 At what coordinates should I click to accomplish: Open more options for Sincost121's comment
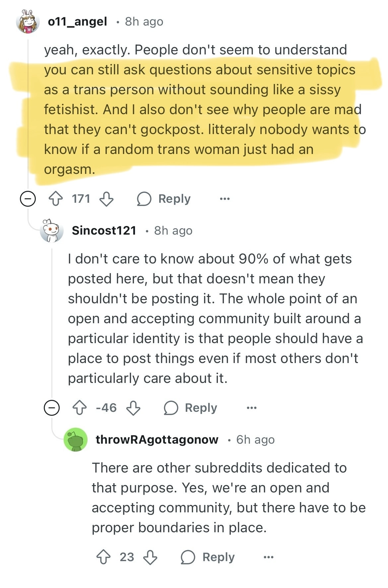pyautogui.click(x=251, y=408)
